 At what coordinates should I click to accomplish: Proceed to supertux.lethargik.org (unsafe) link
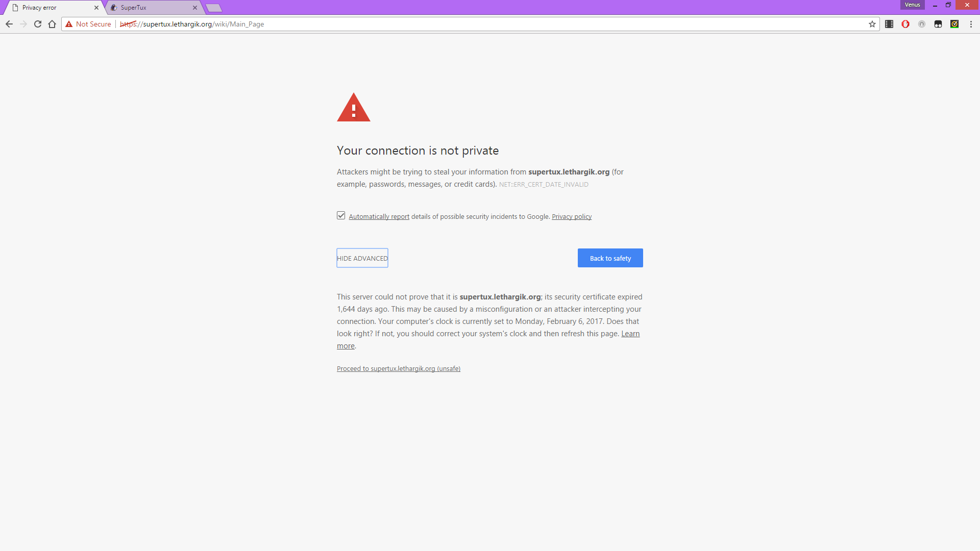[398, 368]
